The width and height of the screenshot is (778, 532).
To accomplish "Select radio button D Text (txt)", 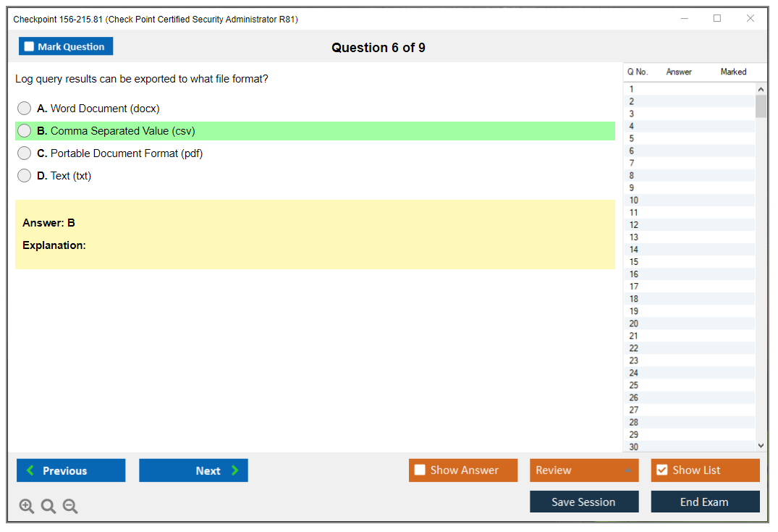I will tap(25, 176).
